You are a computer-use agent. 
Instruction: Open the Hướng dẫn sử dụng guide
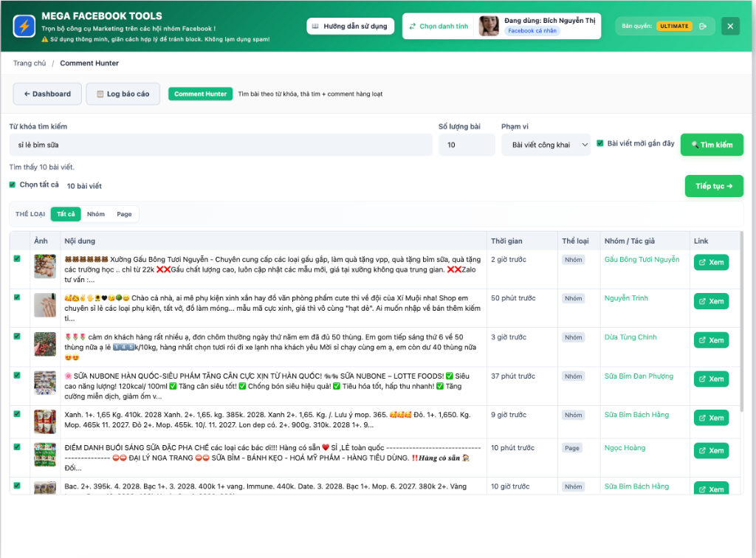click(x=350, y=26)
